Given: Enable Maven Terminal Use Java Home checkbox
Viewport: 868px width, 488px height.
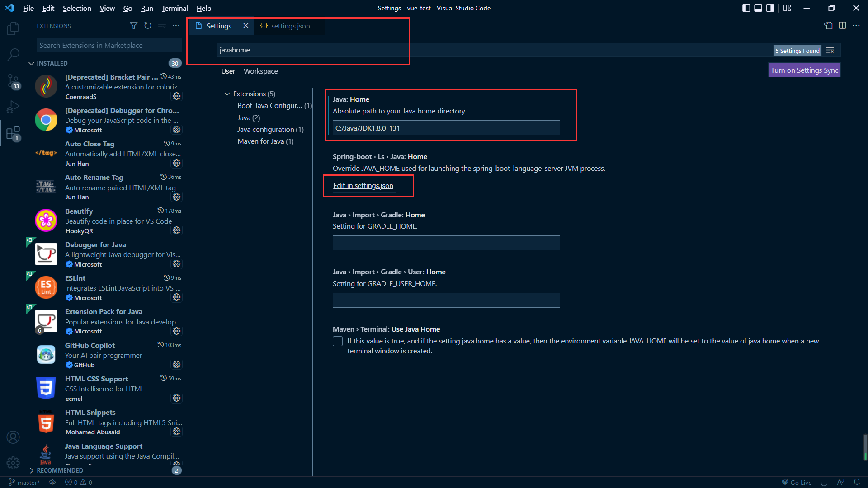Looking at the screenshot, I should click(338, 341).
